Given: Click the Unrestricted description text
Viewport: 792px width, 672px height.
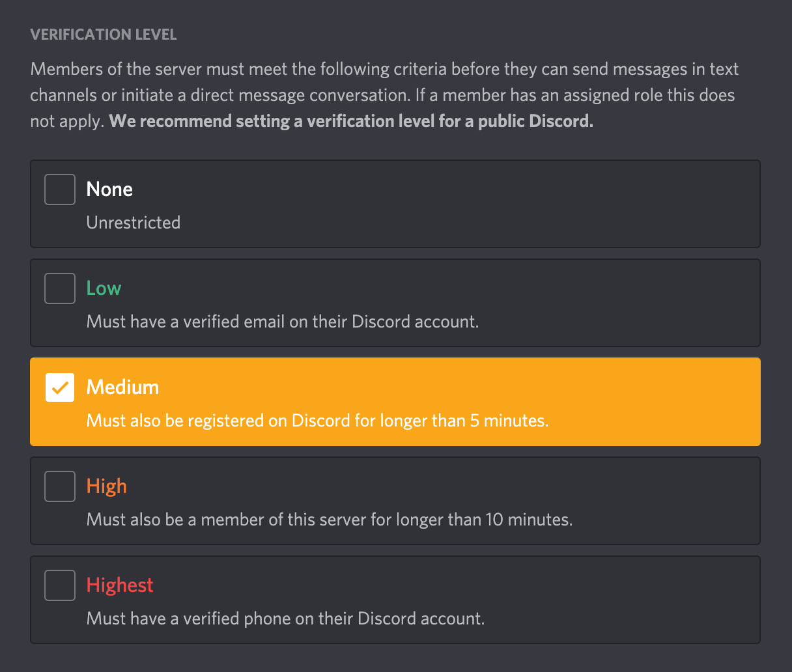Looking at the screenshot, I should click(x=133, y=222).
